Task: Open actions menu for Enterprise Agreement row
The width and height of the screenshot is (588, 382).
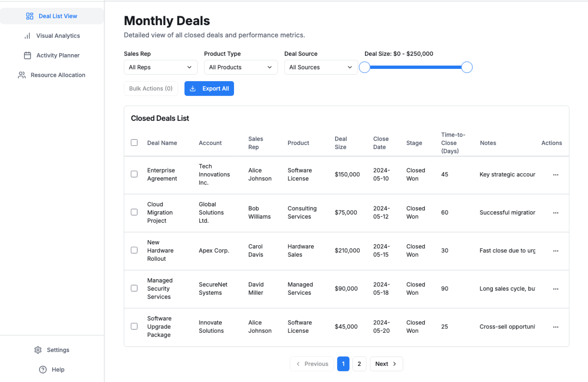Action: pos(556,174)
